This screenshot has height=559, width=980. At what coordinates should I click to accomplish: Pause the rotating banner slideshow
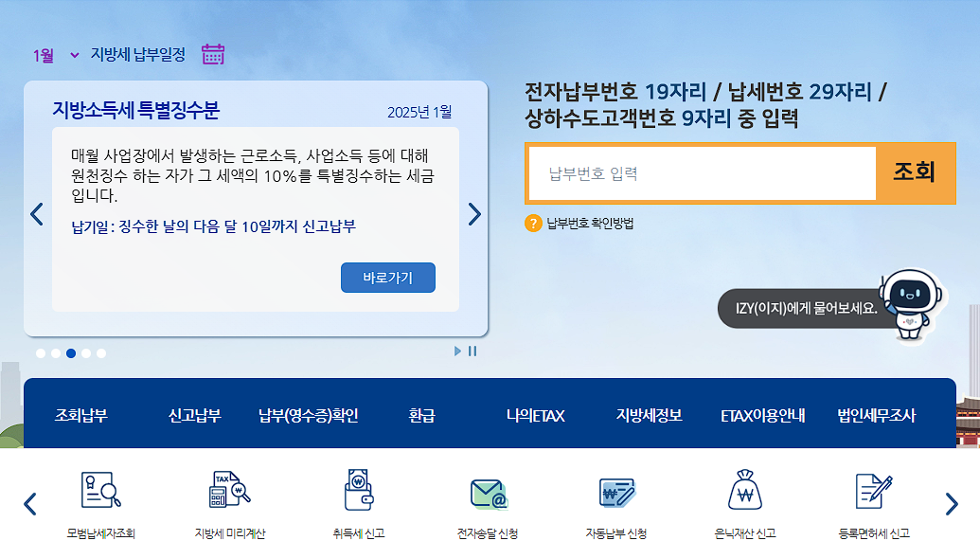(472, 350)
